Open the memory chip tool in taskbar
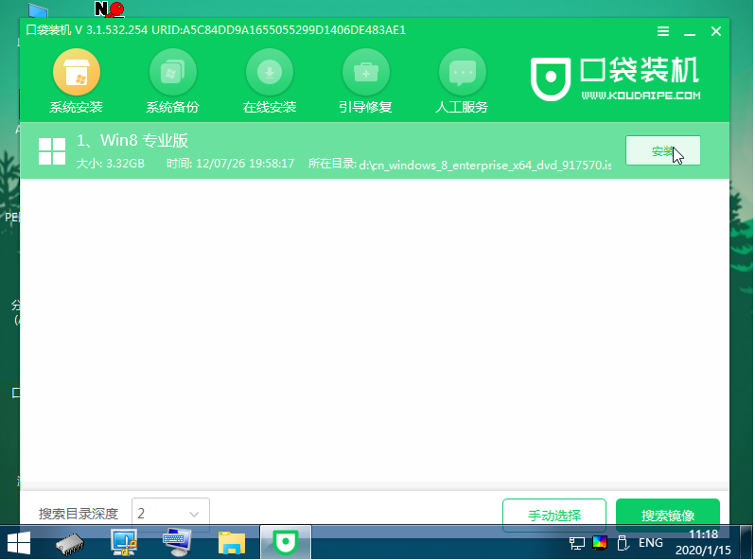The width and height of the screenshot is (755, 560). point(72,543)
